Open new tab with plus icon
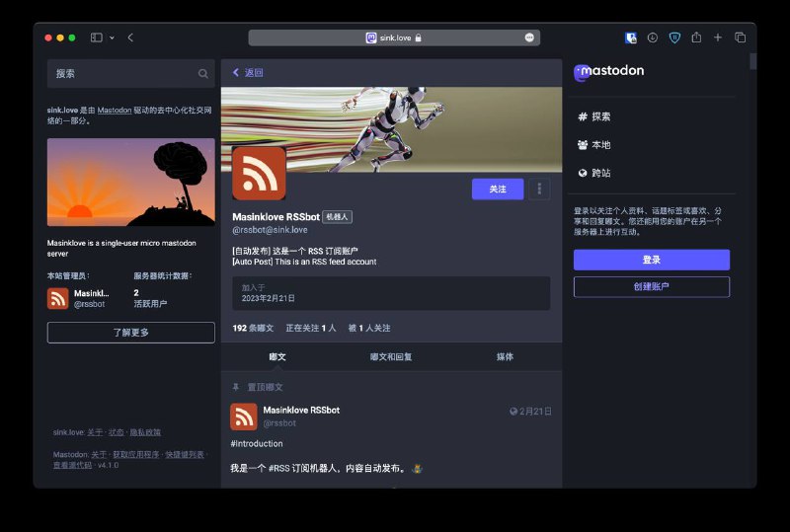The image size is (790, 532). pyautogui.click(x=718, y=38)
